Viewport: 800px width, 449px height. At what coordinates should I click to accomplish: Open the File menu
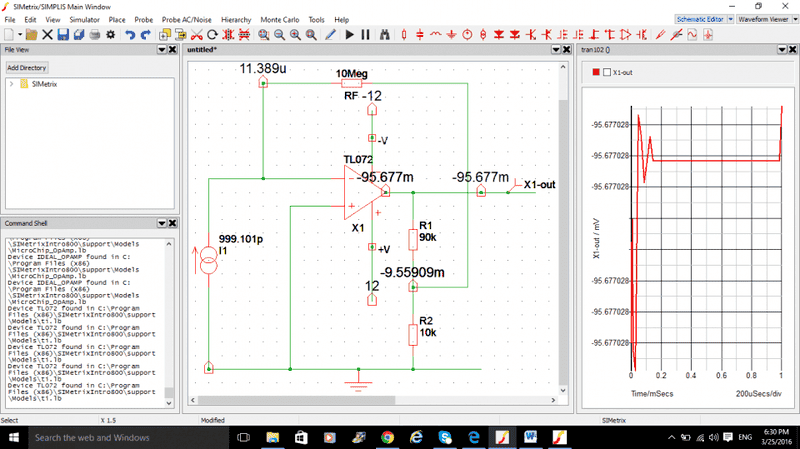10,19
